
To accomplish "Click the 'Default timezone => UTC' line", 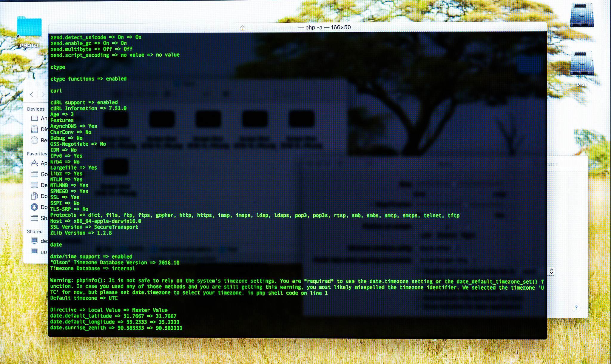I will [x=84, y=298].
